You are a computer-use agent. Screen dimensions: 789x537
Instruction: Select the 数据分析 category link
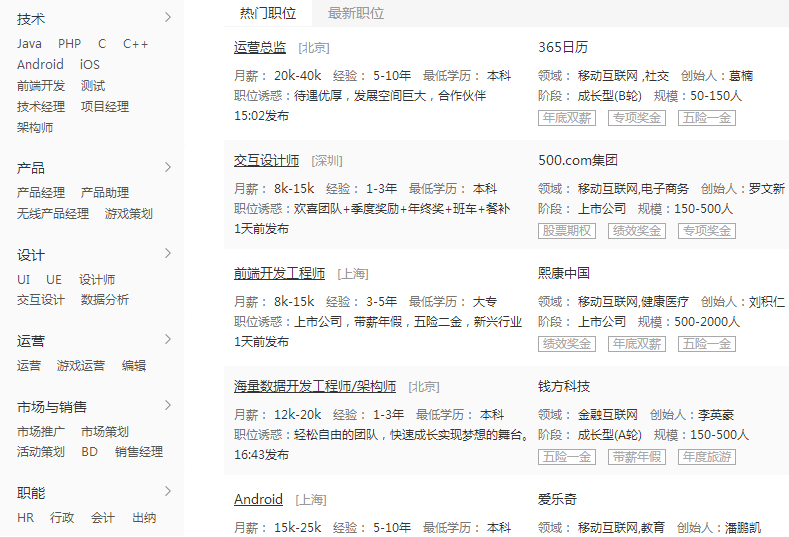click(105, 299)
